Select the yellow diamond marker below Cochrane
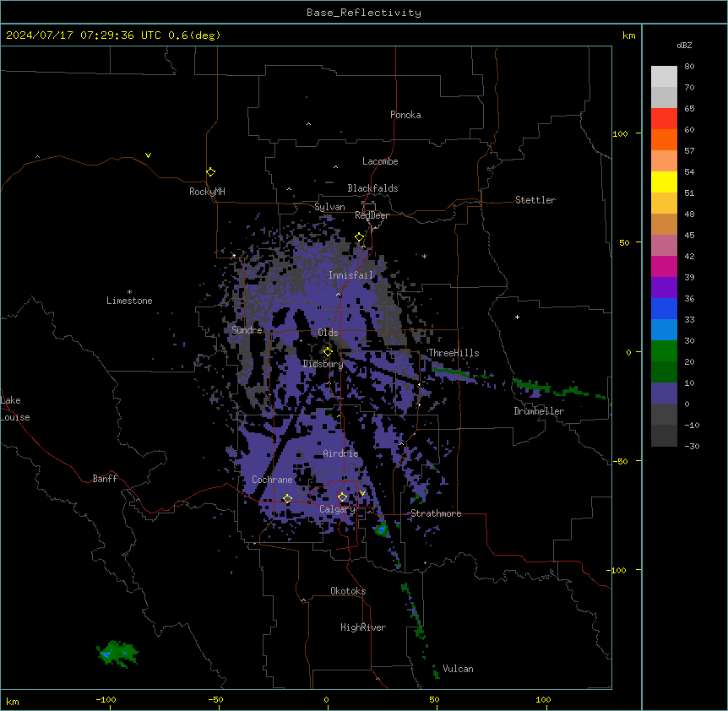 (x=287, y=499)
